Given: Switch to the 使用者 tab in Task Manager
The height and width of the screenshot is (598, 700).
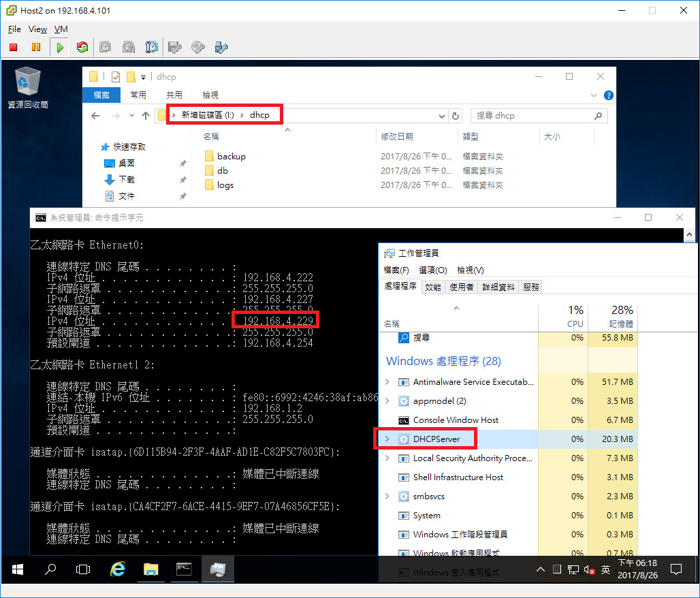Looking at the screenshot, I should [462, 287].
